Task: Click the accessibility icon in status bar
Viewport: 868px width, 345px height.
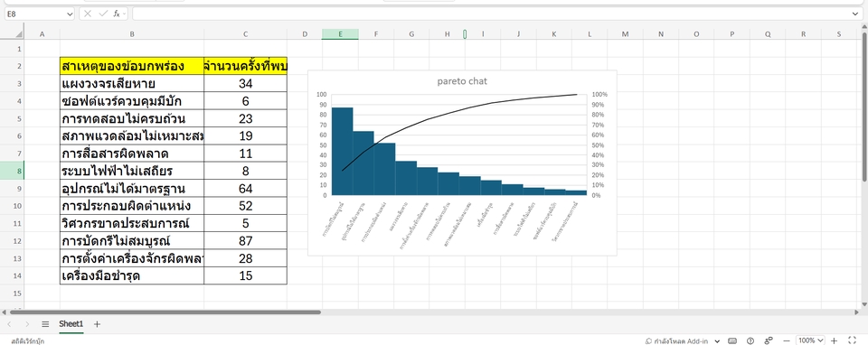Action: (x=750, y=340)
